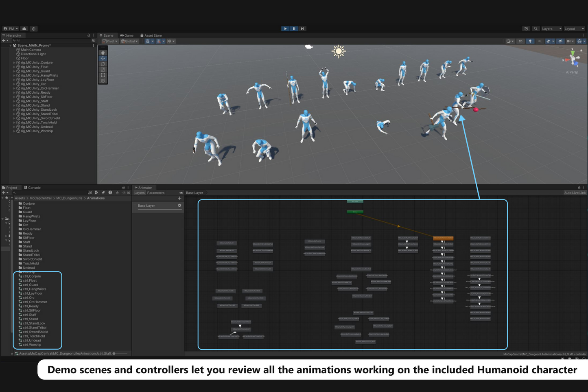Select the Hand tool in Scene view
Viewport: 588px width, 392px height.
pyautogui.click(x=103, y=53)
